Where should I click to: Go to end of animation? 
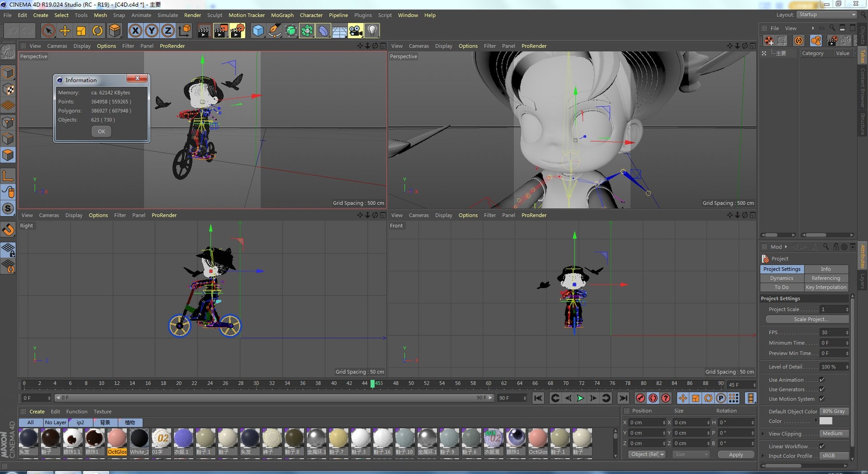[623, 398]
